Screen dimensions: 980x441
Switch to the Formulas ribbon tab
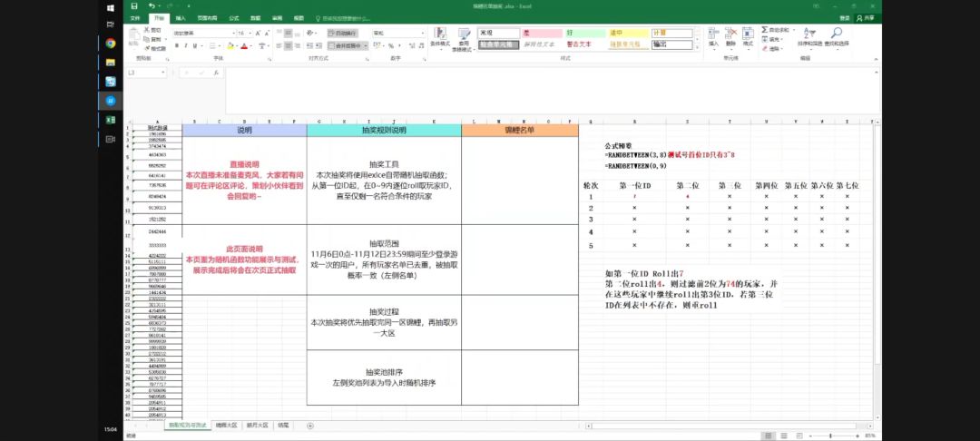(234, 19)
